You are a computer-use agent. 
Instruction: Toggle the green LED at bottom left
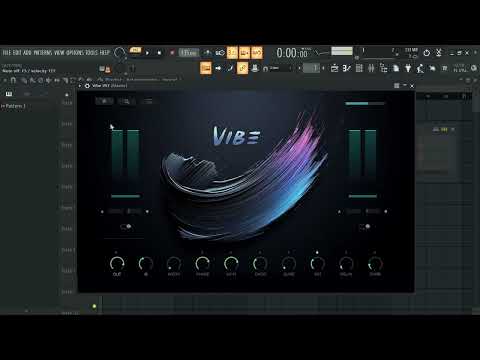click(94, 306)
